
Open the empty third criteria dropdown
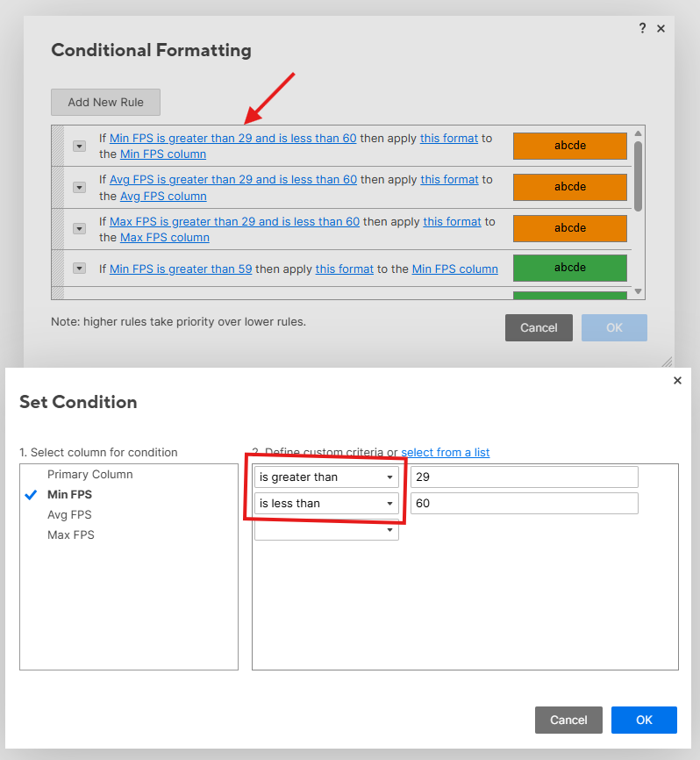(326, 530)
